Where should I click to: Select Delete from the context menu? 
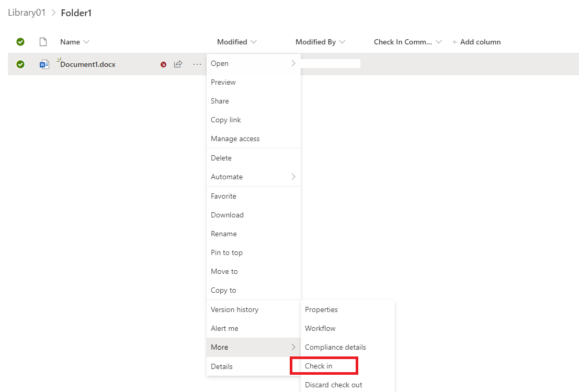point(254,158)
